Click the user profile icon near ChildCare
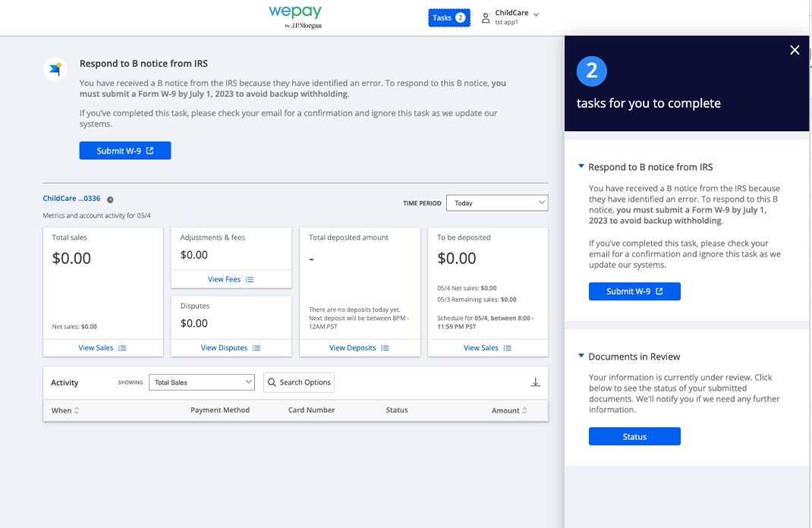 pyautogui.click(x=485, y=18)
